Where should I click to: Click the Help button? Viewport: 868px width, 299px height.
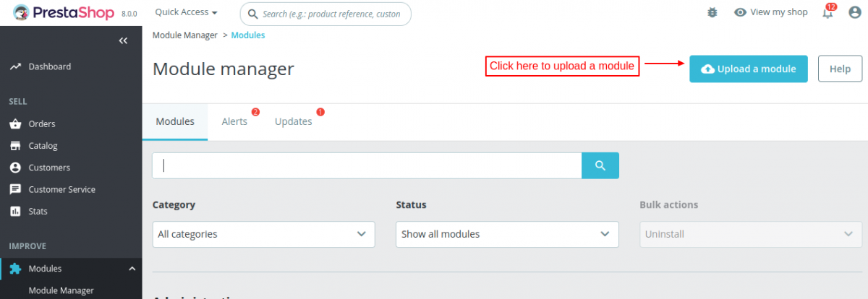click(840, 69)
